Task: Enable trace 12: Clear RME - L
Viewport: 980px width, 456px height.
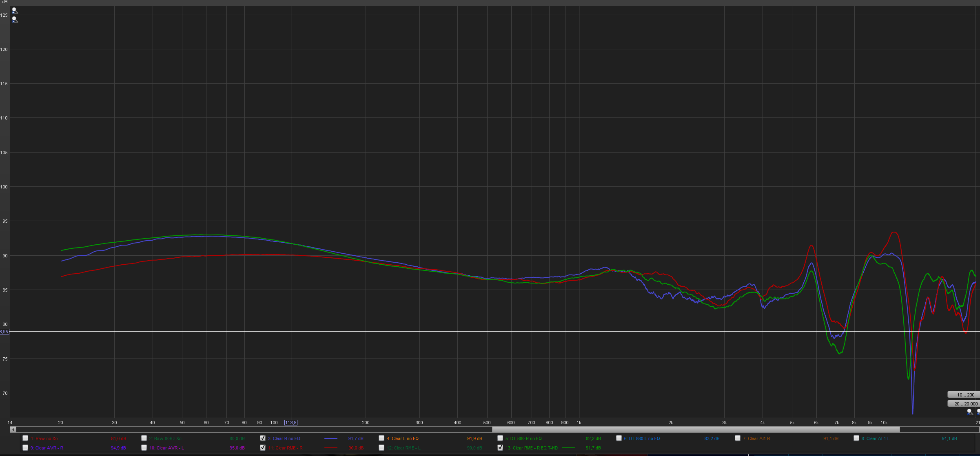Action: (x=381, y=447)
